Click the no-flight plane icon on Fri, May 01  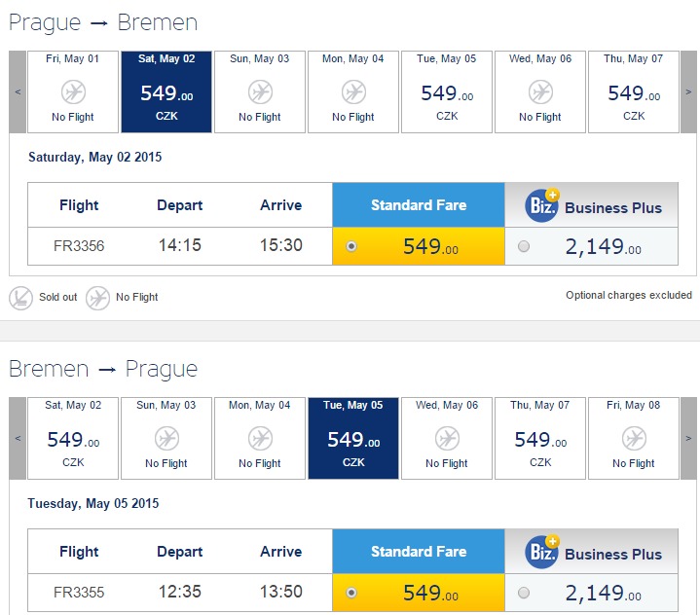coord(73,91)
